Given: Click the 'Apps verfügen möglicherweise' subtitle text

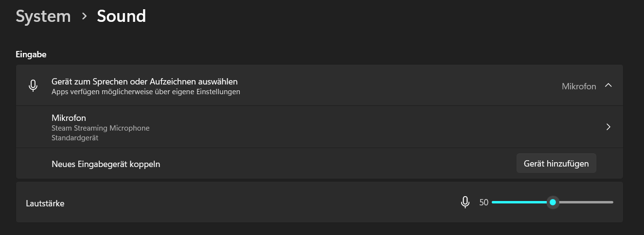Looking at the screenshot, I should pyautogui.click(x=146, y=92).
